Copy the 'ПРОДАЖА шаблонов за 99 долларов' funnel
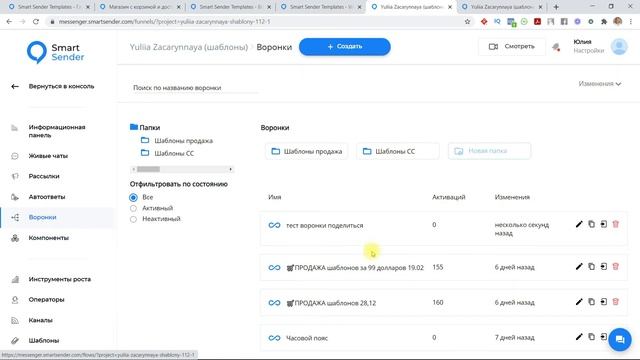This screenshot has width=640, height=360. point(591,267)
